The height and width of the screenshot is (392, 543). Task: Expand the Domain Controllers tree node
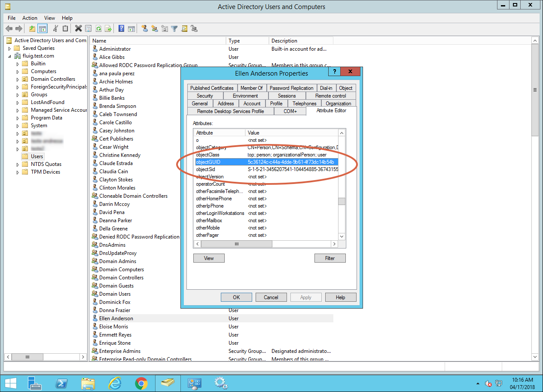click(17, 79)
